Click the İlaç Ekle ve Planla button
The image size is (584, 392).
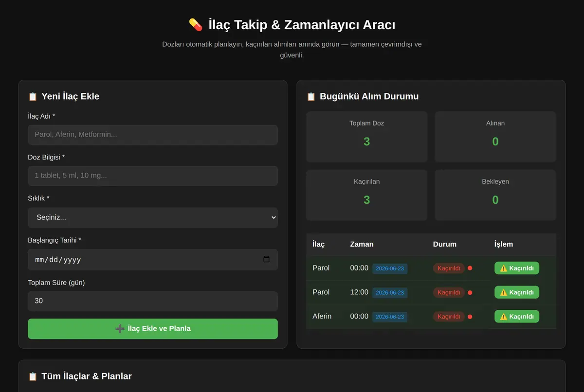(x=153, y=329)
